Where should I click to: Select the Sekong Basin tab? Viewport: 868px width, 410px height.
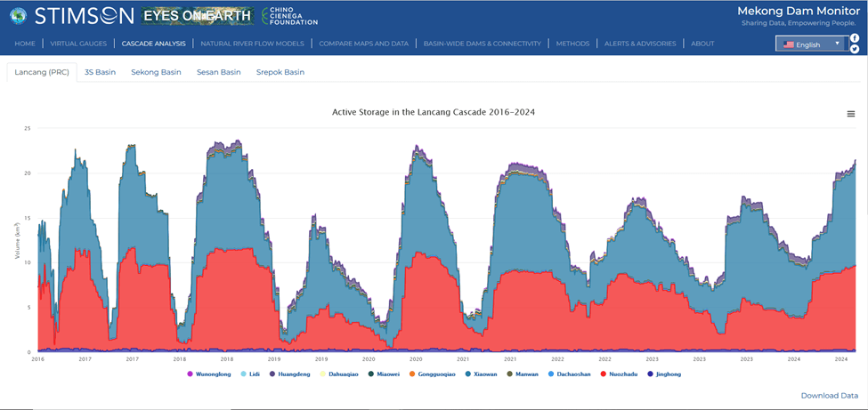156,72
